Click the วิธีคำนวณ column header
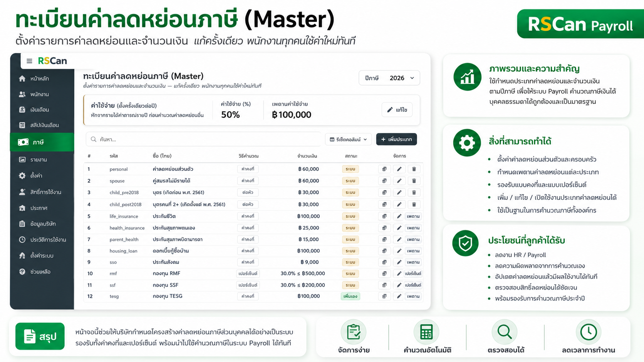The height and width of the screenshot is (362, 644). [248, 156]
